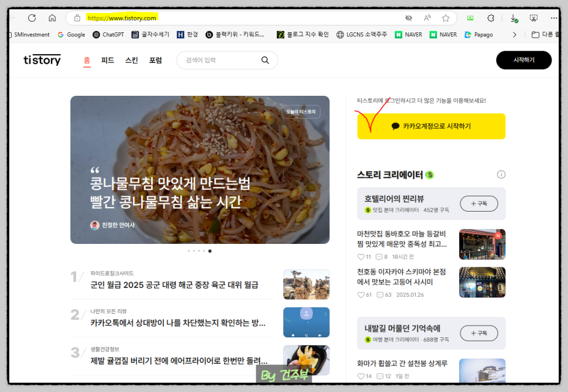The width and height of the screenshot is (568, 392).
Task: Click the browser home icon
Action: click(52, 17)
